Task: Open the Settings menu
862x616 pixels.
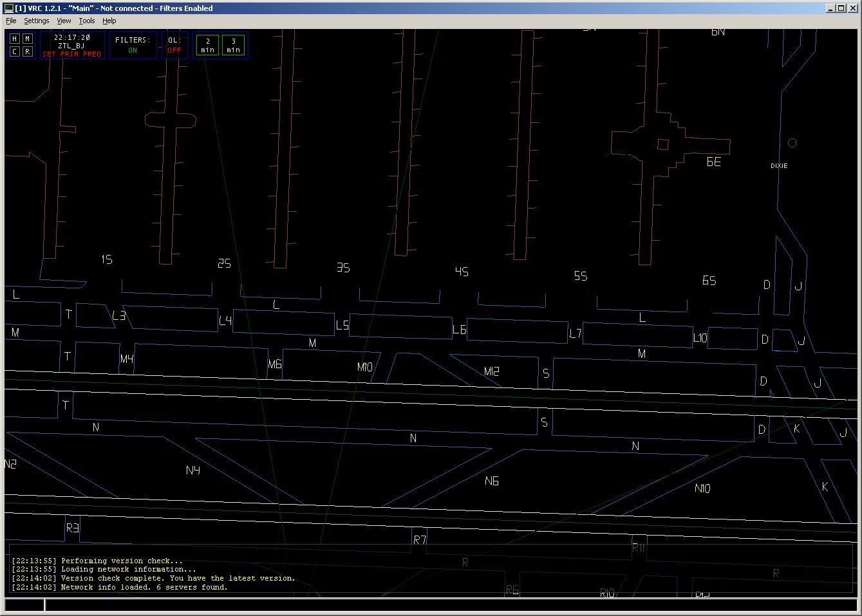Action: pyautogui.click(x=37, y=21)
